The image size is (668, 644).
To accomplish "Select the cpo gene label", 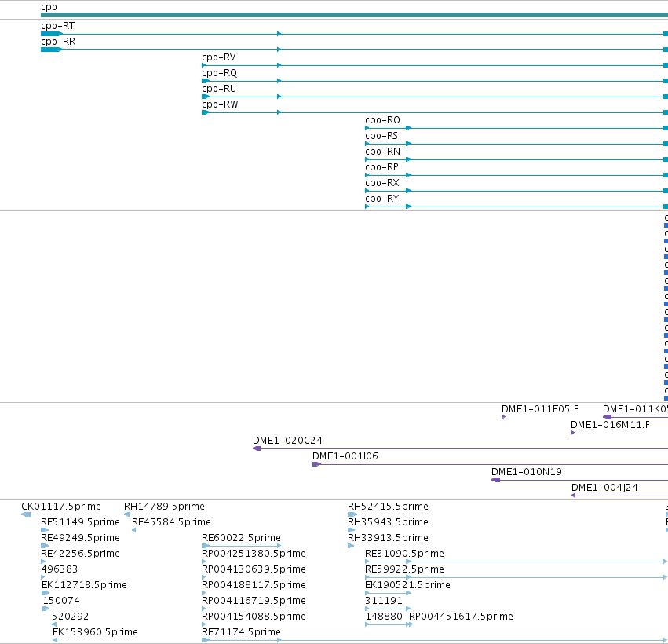I will click(49, 7).
